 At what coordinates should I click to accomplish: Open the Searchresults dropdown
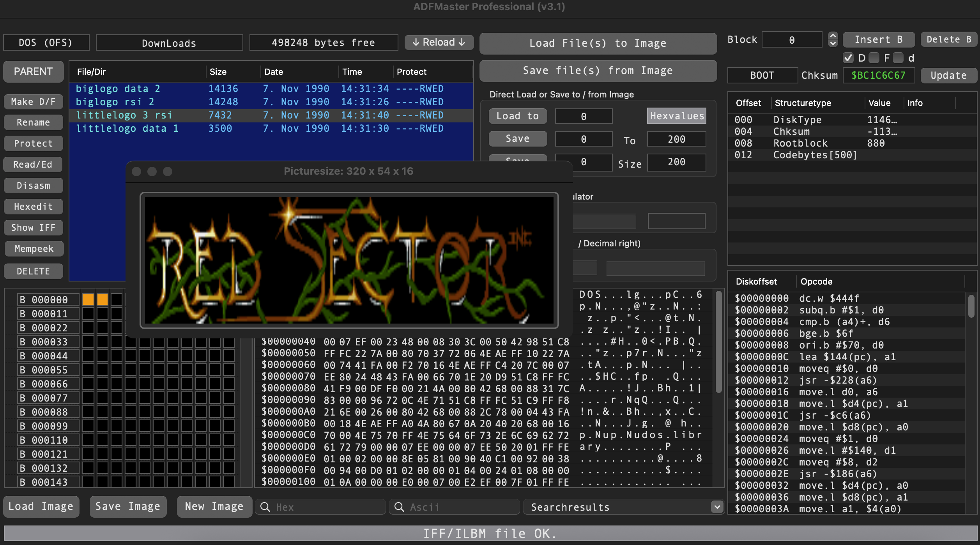[x=716, y=507]
